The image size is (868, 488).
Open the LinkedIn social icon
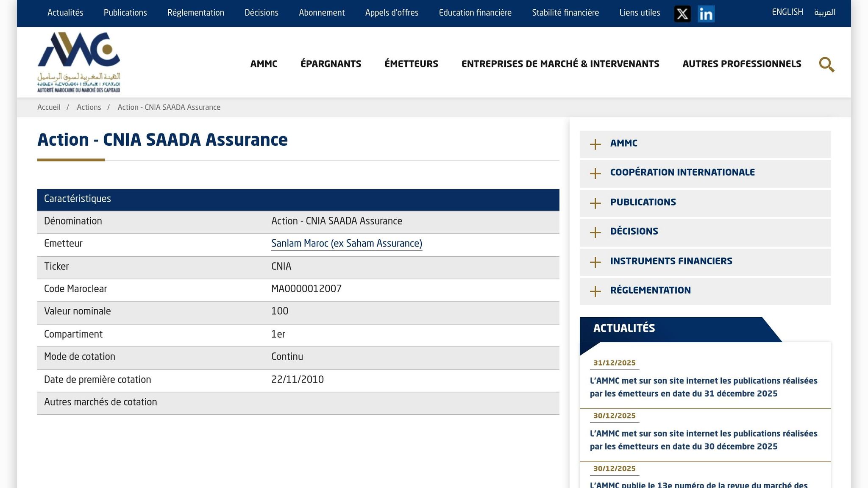706,14
